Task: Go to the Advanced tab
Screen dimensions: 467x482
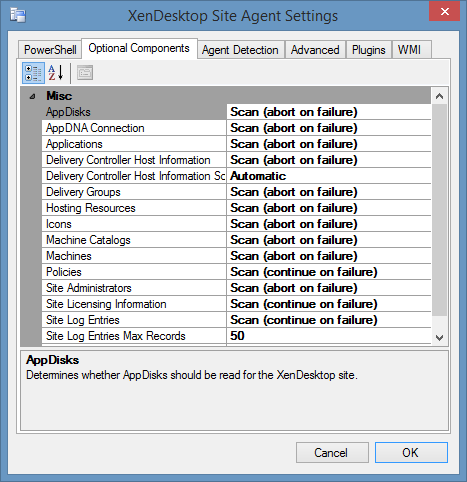Action: pos(315,50)
